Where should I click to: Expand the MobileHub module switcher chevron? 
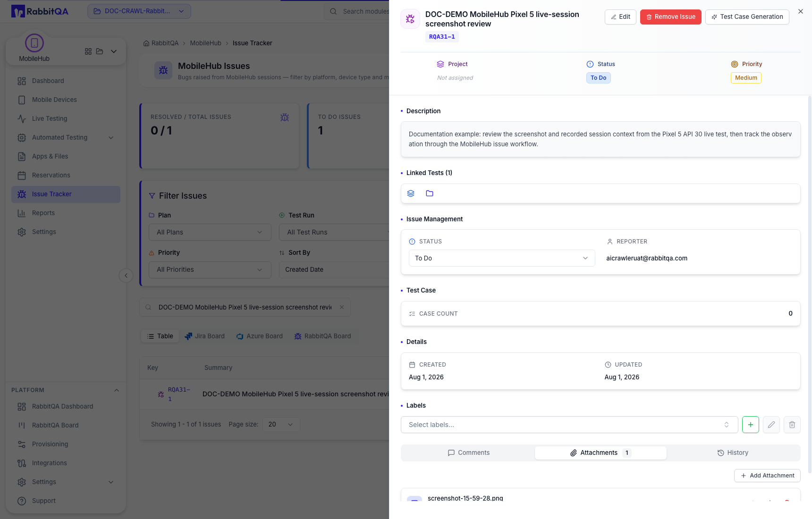point(114,51)
